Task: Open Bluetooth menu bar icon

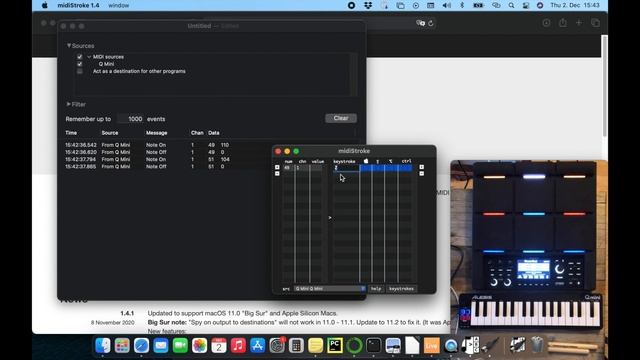Action: click(x=462, y=5)
